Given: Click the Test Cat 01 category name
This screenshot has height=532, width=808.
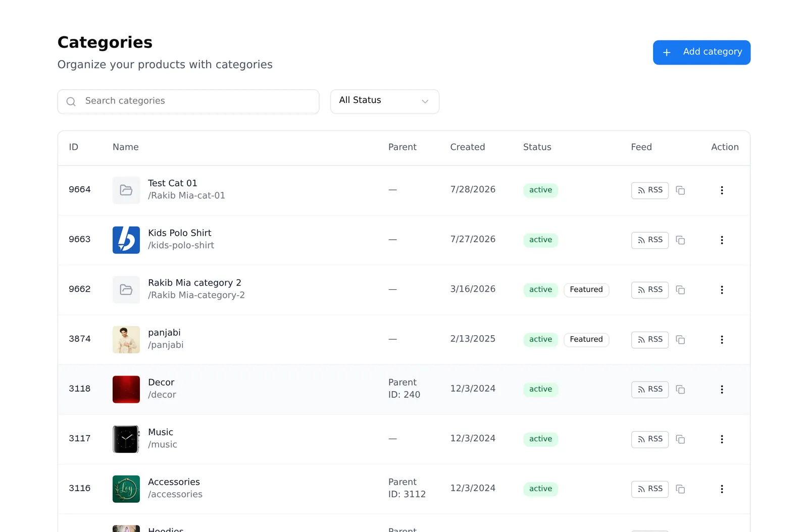Looking at the screenshot, I should click(x=173, y=183).
